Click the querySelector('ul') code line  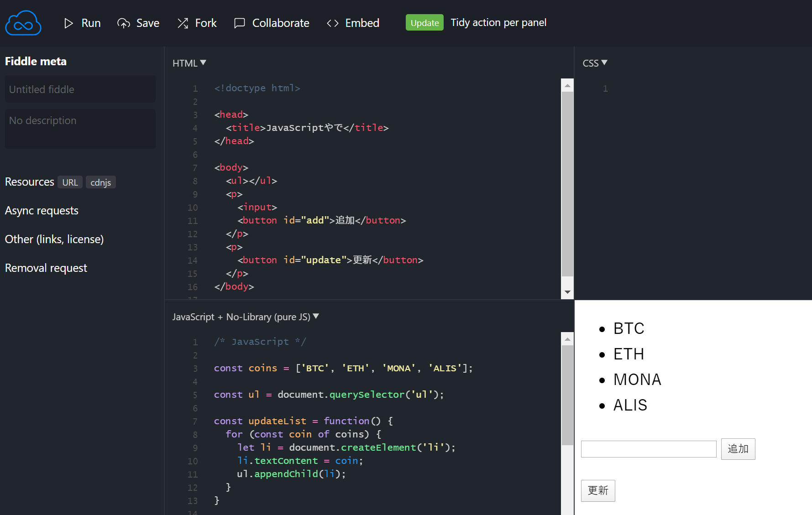click(329, 395)
